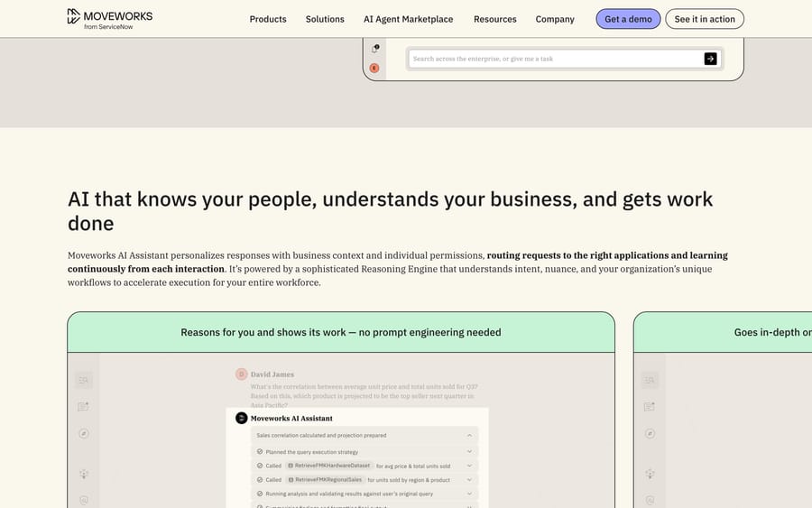Viewport: 812px width, 508px height.
Task: Click RetrieveFMKRegionalSales tag
Action: [x=325, y=479]
